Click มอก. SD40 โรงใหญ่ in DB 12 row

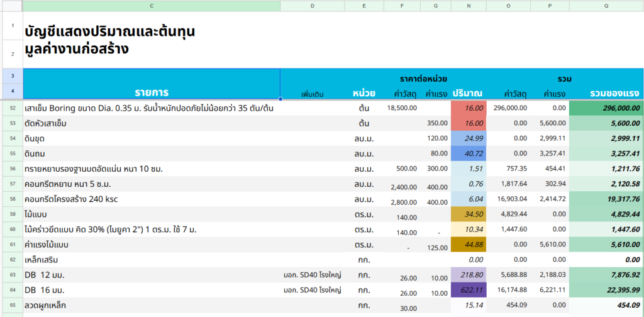312,275
